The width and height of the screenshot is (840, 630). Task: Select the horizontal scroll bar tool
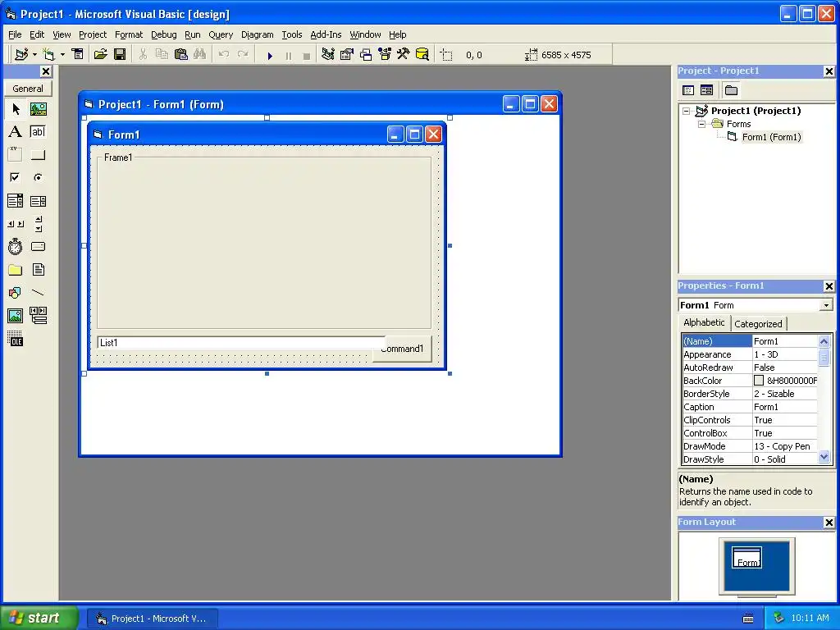point(16,224)
